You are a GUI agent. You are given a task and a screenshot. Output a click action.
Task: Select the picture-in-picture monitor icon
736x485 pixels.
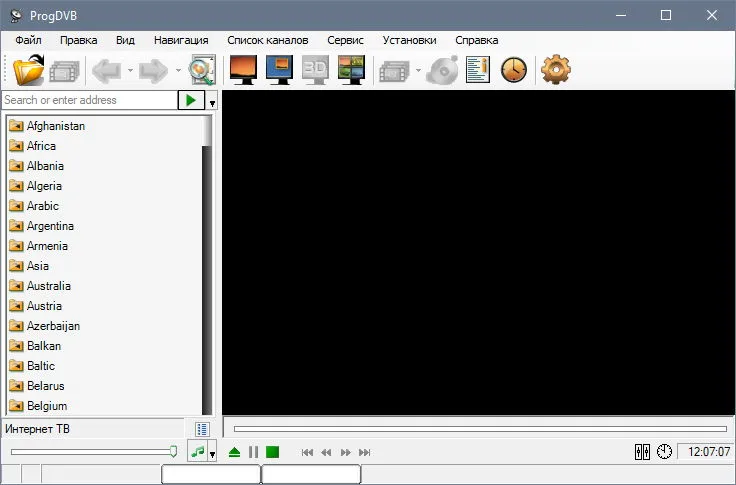[x=279, y=70]
